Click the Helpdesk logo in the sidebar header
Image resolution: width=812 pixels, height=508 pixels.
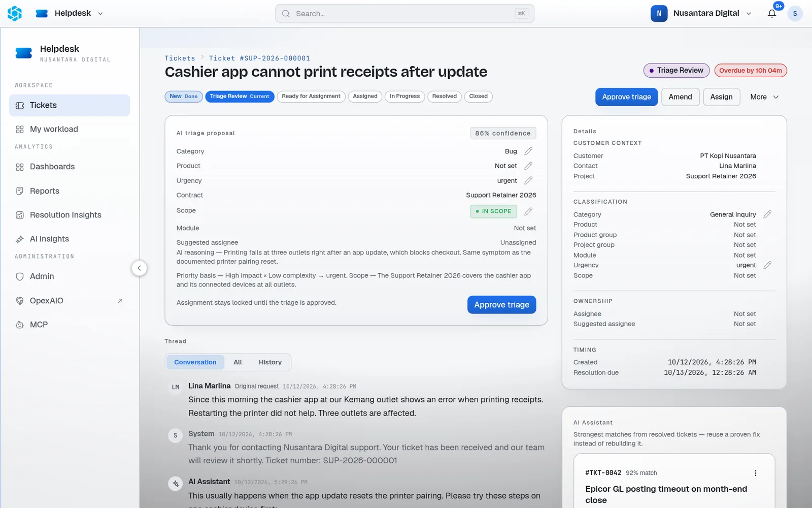pyautogui.click(x=24, y=53)
